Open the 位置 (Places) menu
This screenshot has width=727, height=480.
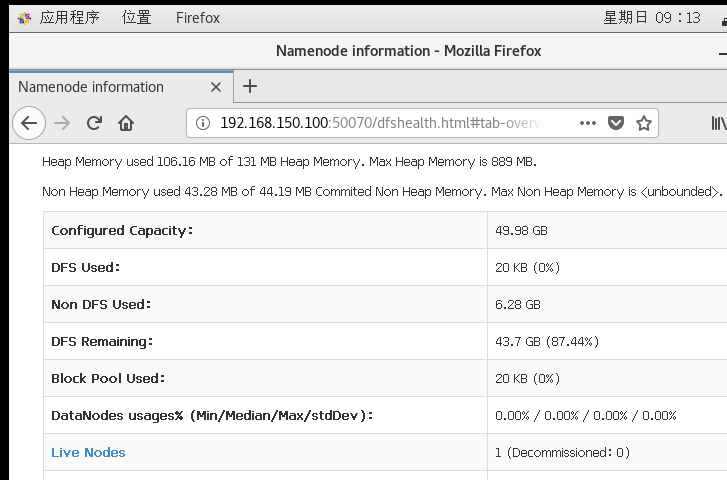pyautogui.click(x=137, y=17)
